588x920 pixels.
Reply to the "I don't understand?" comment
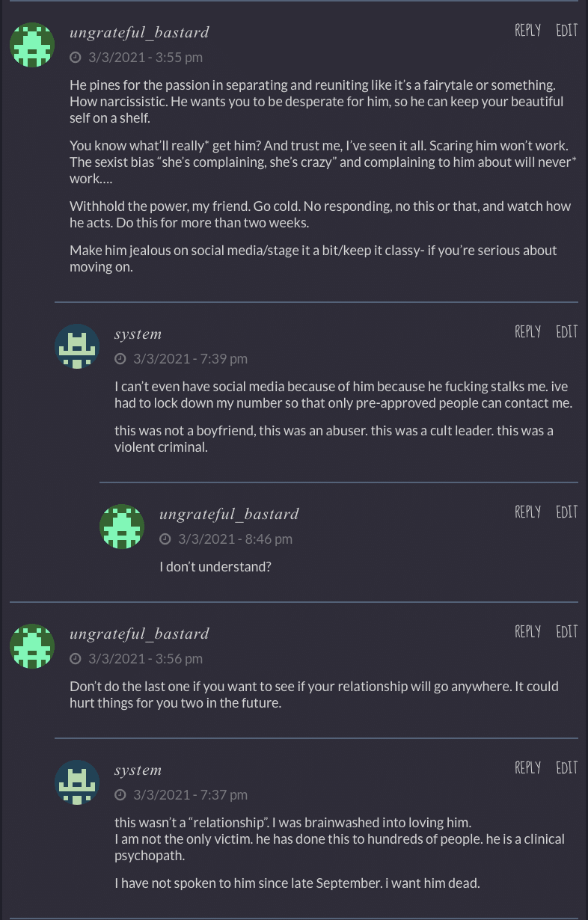[x=527, y=512]
